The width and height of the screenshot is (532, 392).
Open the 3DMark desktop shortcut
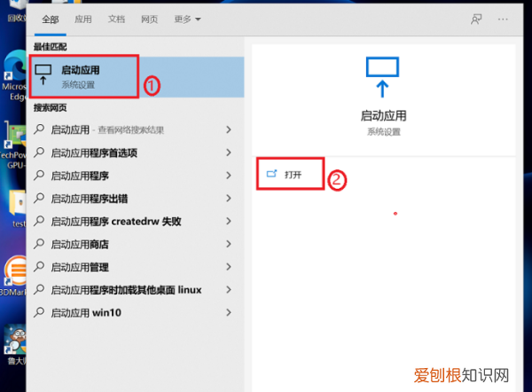[13, 276]
